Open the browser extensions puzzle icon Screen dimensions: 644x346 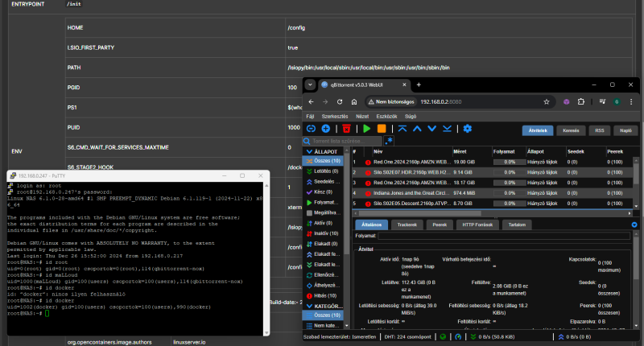pyautogui.click(x=580, y=102)
